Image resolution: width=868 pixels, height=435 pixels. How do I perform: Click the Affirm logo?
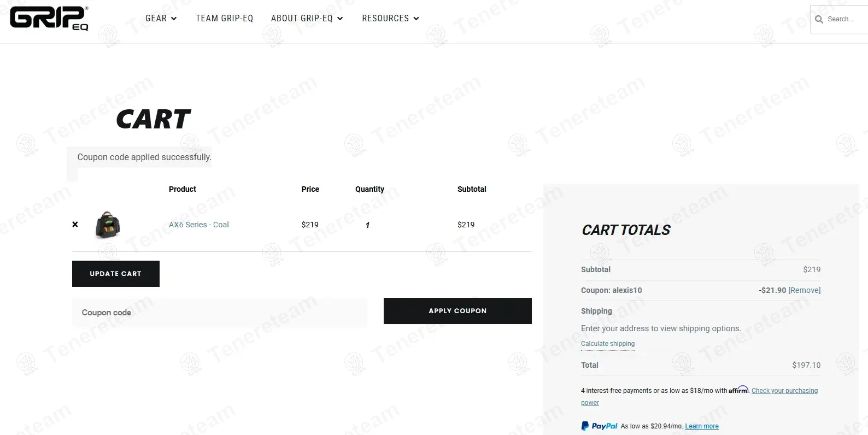pos(738,390)
